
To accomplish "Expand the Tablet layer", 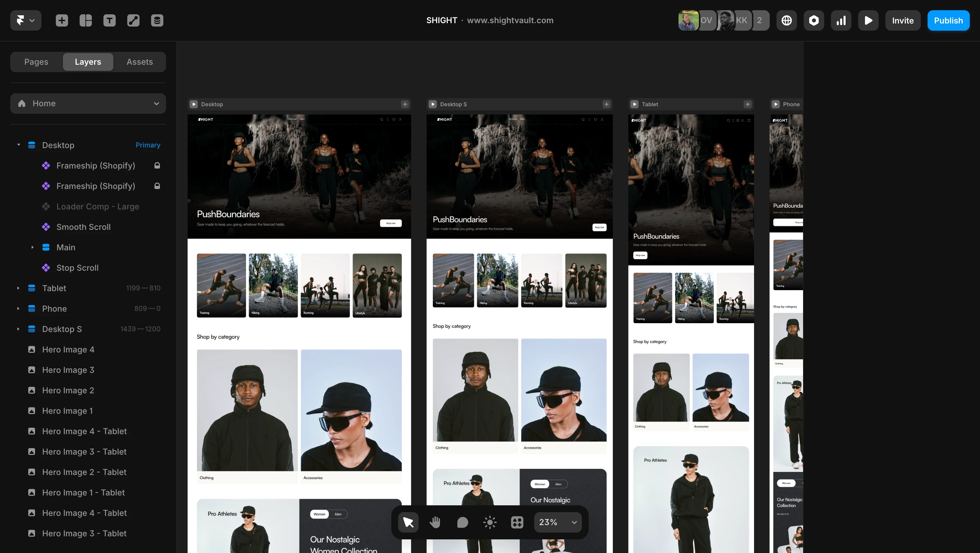I will click(x=18, y=288).
